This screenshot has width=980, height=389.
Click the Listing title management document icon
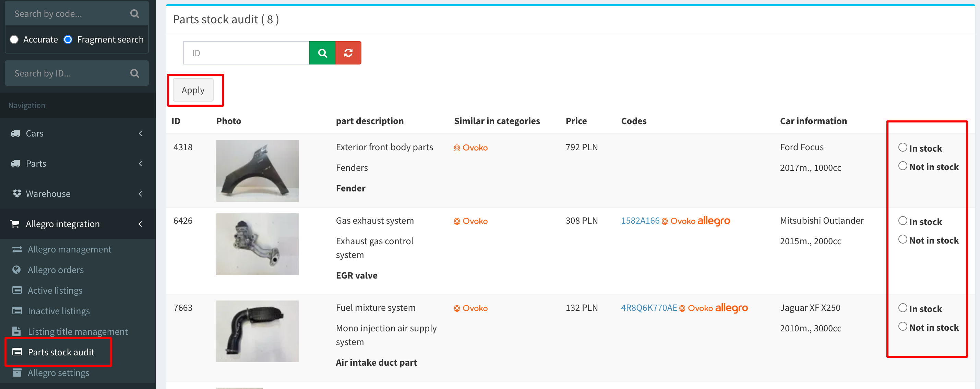pyautogui.click(x=17, y=331)
